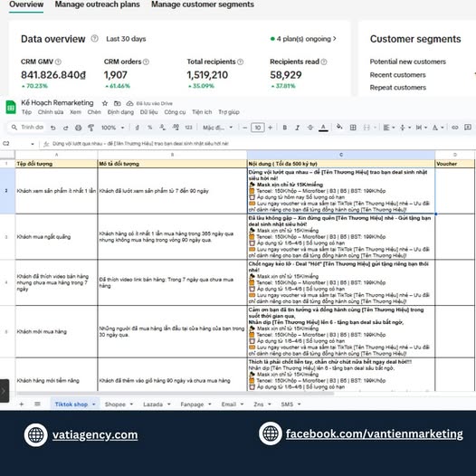Open the vatiagency.com link
This screenshot has height=476, width=476.
click(95, 435)
